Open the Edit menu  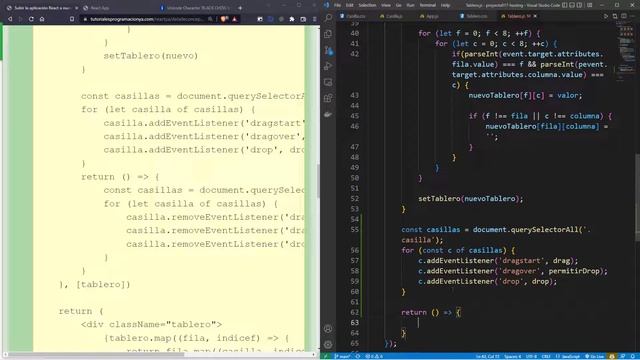[350, 5]
